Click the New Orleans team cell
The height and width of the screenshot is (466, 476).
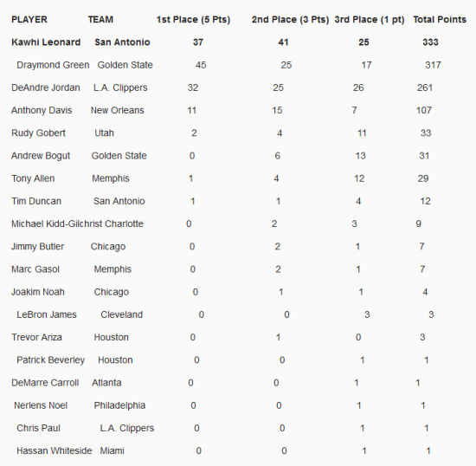[x=117, y=110]
